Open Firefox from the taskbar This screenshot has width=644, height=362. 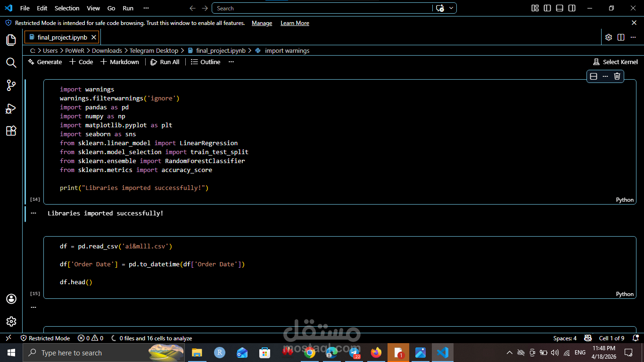tap(376, 353)
